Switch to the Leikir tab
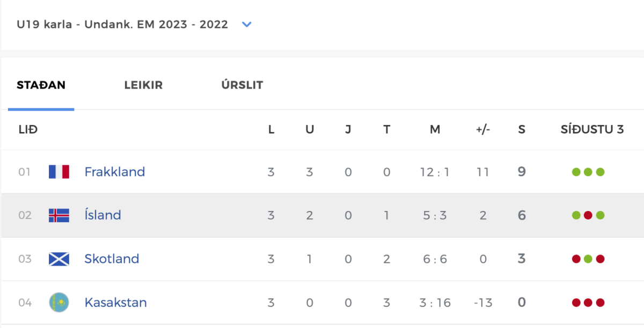The height and width of the screenshot is (328, 644). [x=143, y=85]
